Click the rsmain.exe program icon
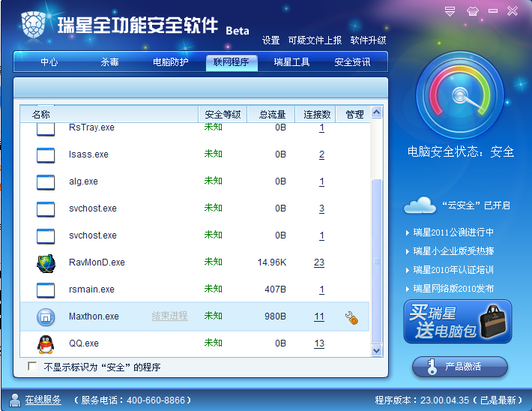Image resolution: width=532 pixels, height=411 pixels. point(46,290)
